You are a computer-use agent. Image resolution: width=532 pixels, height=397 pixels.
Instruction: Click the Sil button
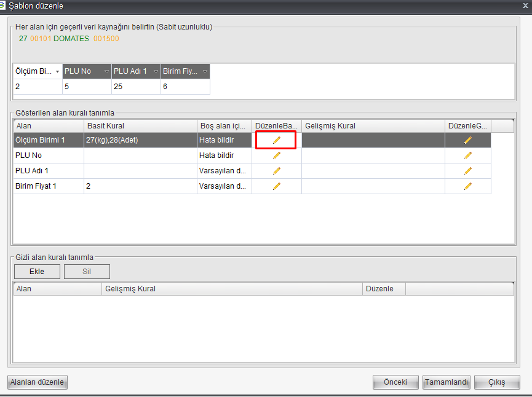(87, 272)
